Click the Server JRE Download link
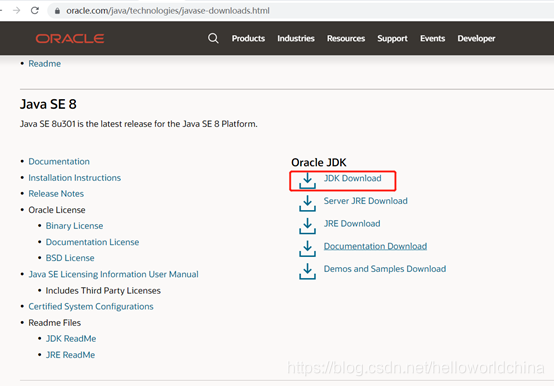 click(366, 201)
